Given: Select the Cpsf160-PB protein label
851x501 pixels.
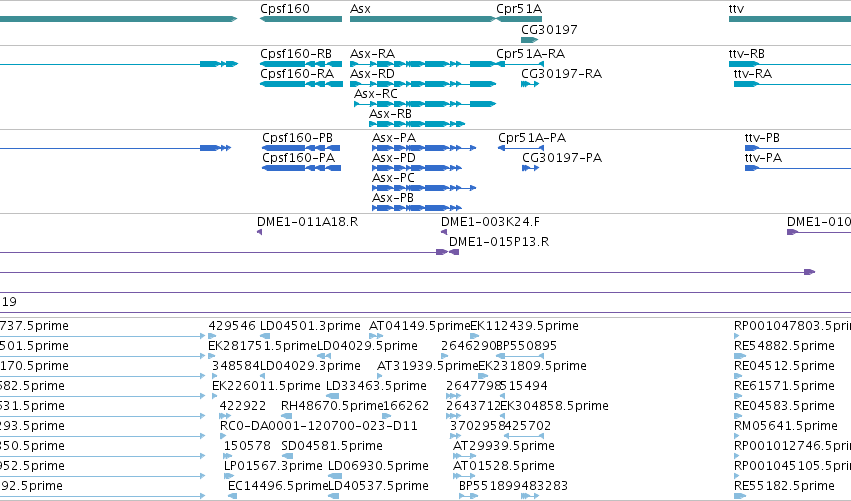Looking at the screenshot, I should (297, 138).
